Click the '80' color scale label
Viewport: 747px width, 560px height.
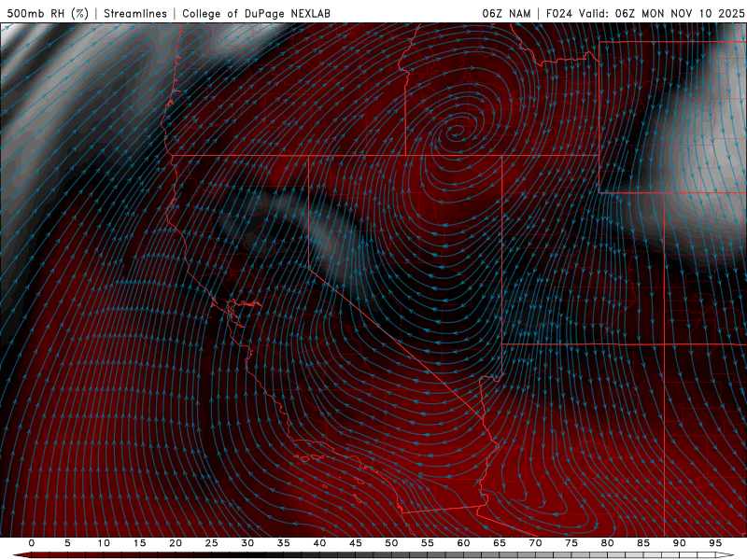607,543
